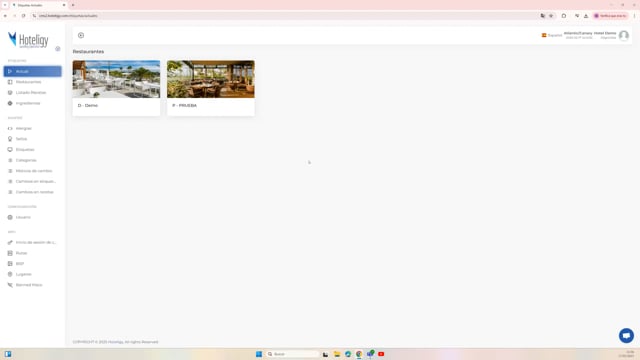Close the Etiquetas Actuales browser tab
Viewport: 640px width, 360px height.
(64, 5)
